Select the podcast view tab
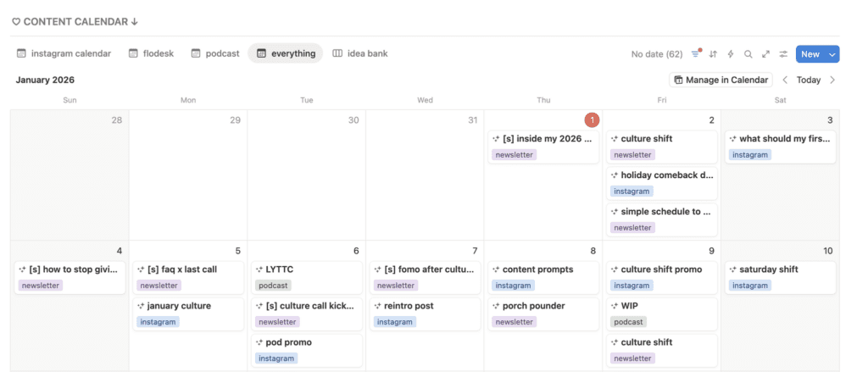The width and height of the screenshot is (868, 372). tap(215, 53)
